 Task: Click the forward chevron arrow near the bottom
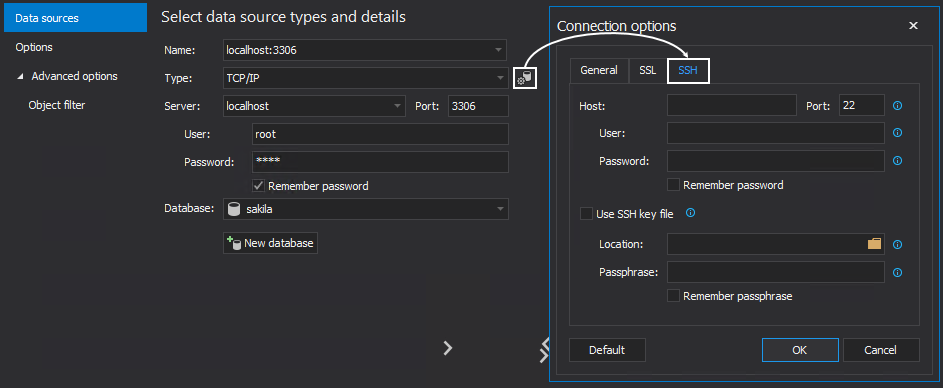click(447, 348)
